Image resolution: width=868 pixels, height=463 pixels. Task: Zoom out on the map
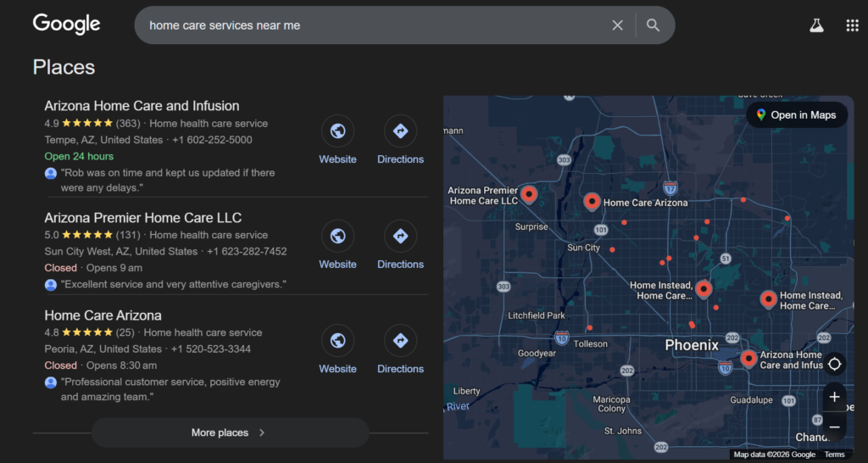[x=834, y=427]
